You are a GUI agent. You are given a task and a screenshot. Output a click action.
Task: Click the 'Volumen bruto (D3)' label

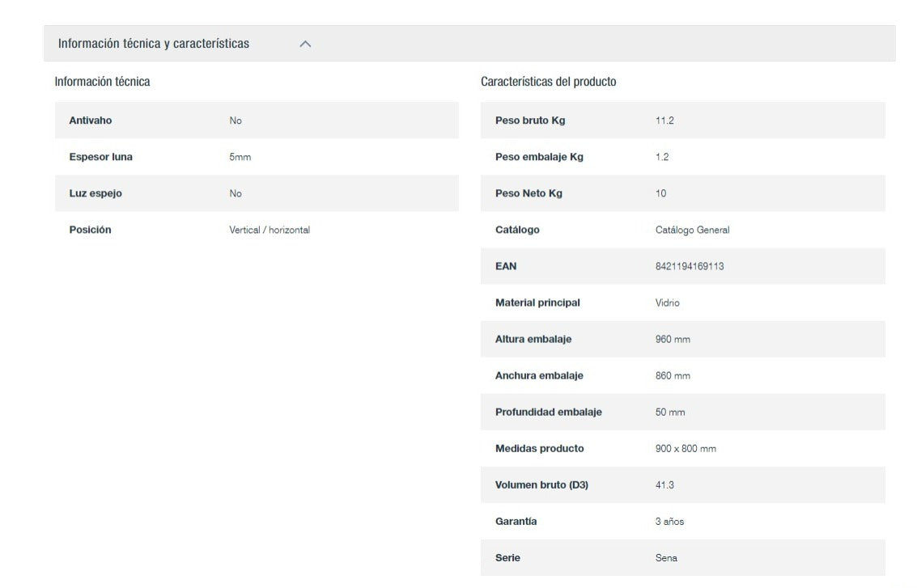(541, 485)
